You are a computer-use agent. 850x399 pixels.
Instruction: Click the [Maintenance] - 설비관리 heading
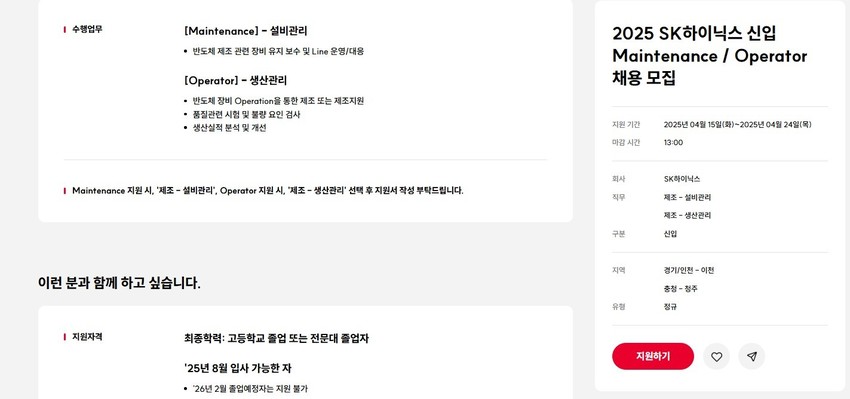click(246, 31)
